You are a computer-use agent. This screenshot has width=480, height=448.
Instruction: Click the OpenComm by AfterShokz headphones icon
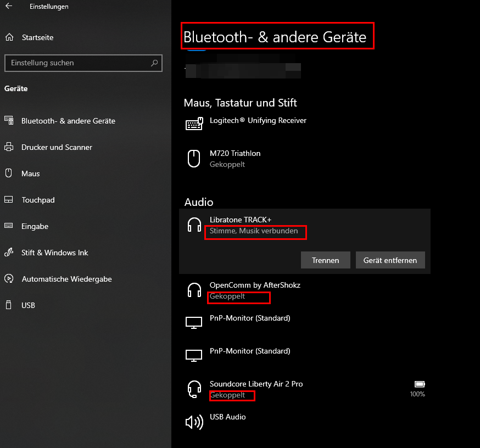[x=194, y=290]
